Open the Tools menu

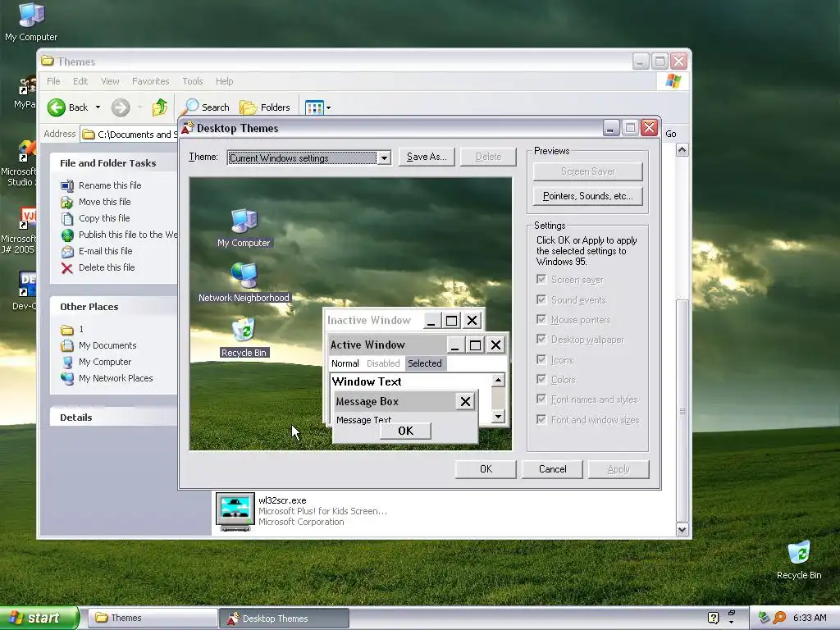[192, 81]
